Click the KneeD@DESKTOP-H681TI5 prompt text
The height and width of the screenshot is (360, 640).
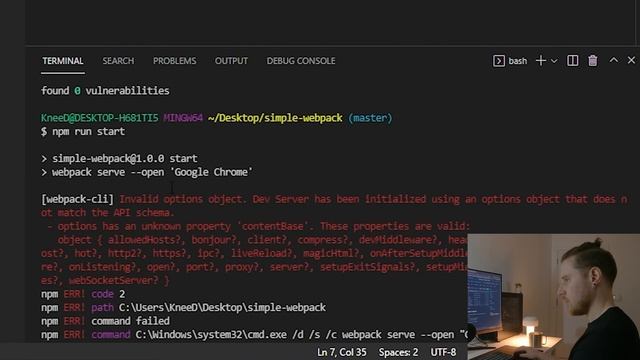point(100,118)
